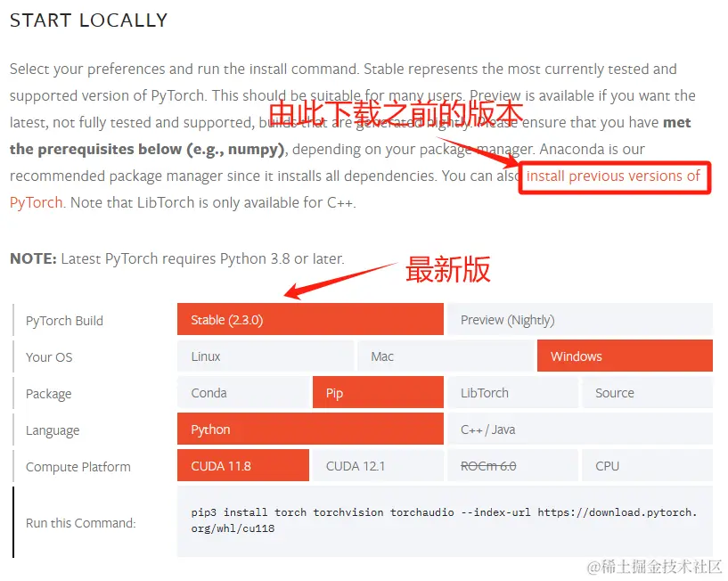Pick the Pip package option
Viewport: 728px width, 581px height.
[378, 393]
